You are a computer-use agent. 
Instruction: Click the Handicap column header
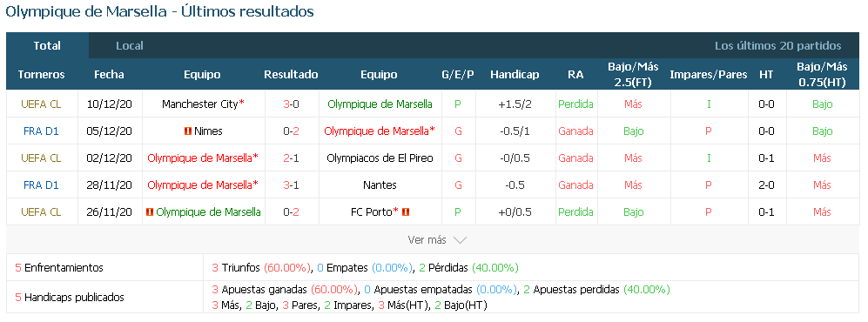pyautogui.click(x=515, y=75)
